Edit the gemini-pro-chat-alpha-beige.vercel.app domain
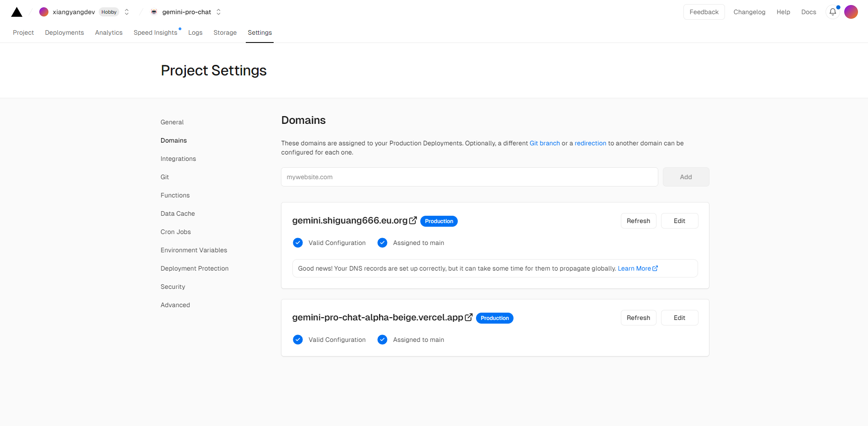The width and height of the screenshot is (868, 426). (x=679, y=318)
